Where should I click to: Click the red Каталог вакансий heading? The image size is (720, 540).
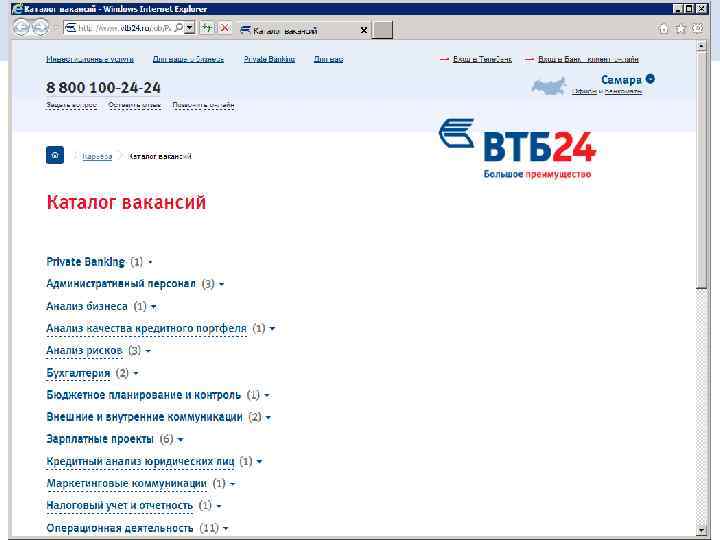pyautogui.click(x=126, y=202)
